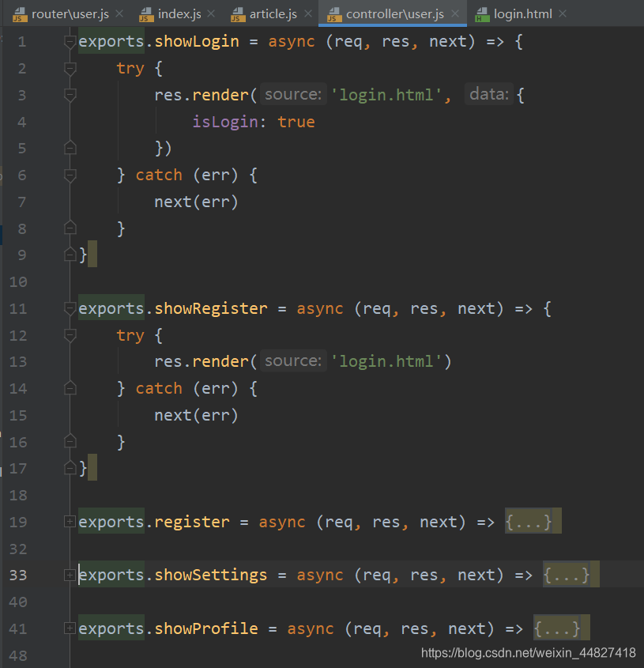Image resolution: width=644 pixels, height=668 pixels.
Task: Click the {...} placeholder on the register line
Action: 529,522
